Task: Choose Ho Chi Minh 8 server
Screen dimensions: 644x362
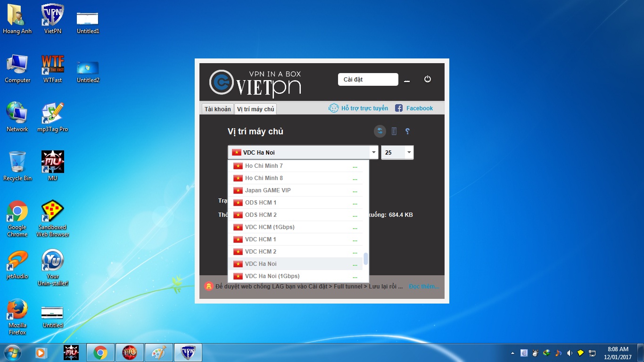Action: point(296,178)
